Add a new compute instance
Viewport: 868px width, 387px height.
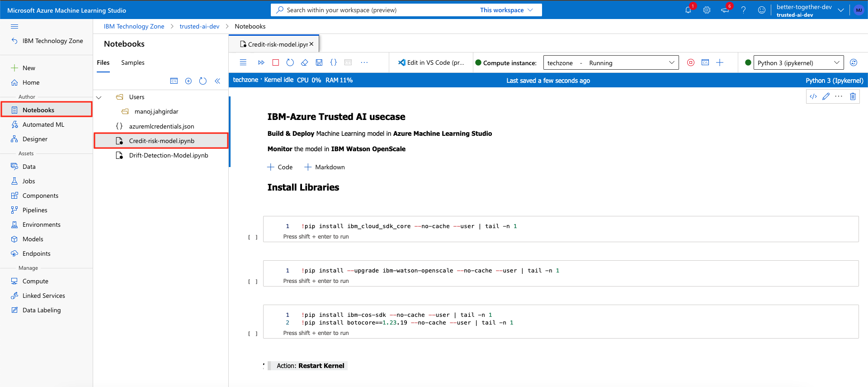pyautogui.click(x=720, y=62)
